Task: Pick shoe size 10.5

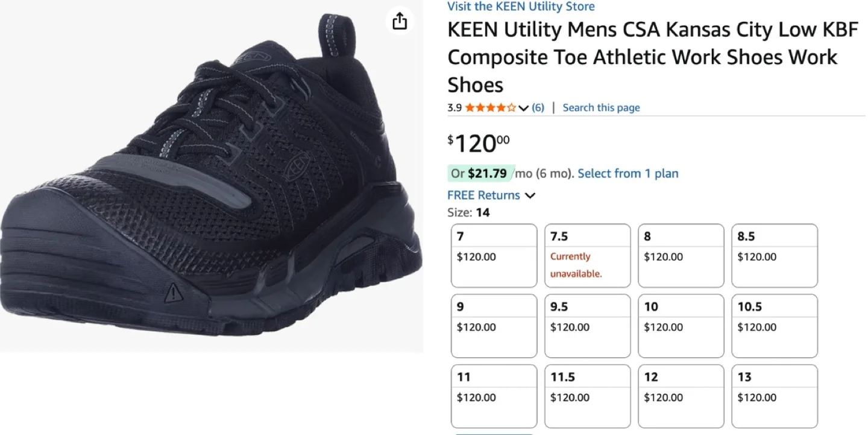Action: pos(774,326)
